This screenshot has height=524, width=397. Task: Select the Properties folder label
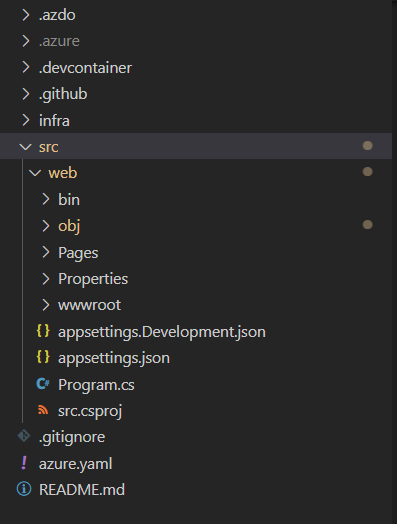[x=93, y=279]
